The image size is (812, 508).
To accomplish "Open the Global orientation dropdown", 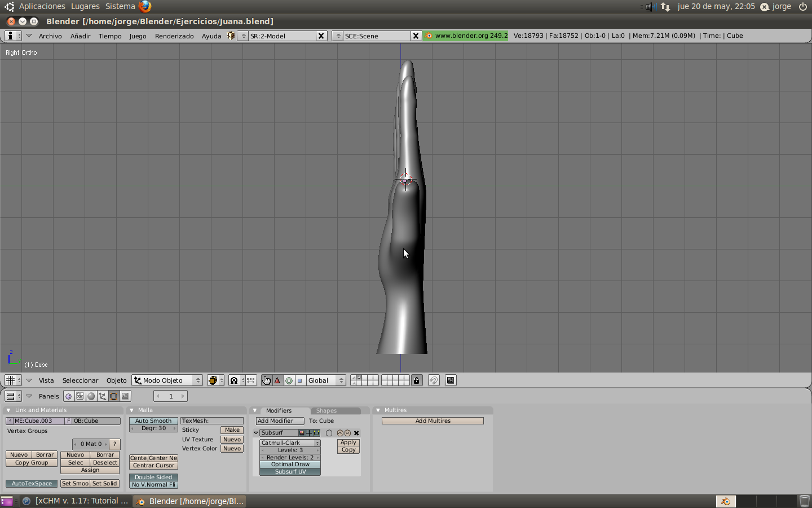I will [326, 380].
